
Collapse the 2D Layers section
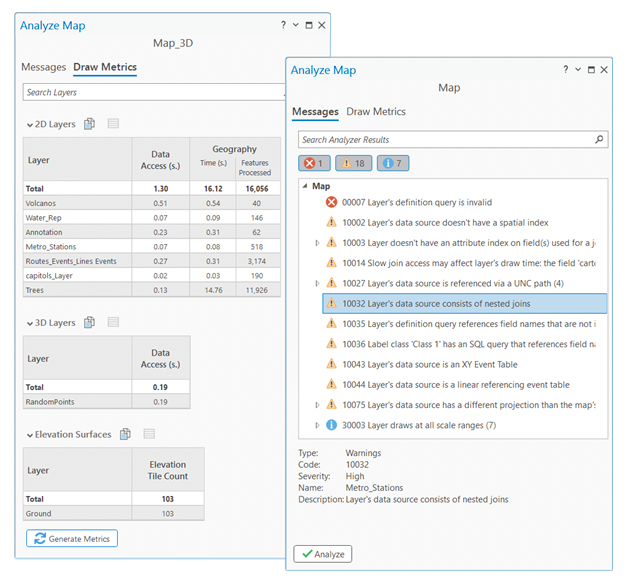[x=30, y=125]
